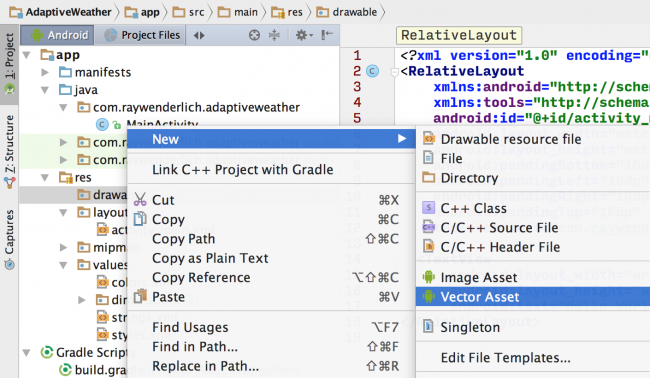This screenshot has width=650, height=378.
Task: Select Vector Asset in New submenu
Action: [x=533, y=297]
